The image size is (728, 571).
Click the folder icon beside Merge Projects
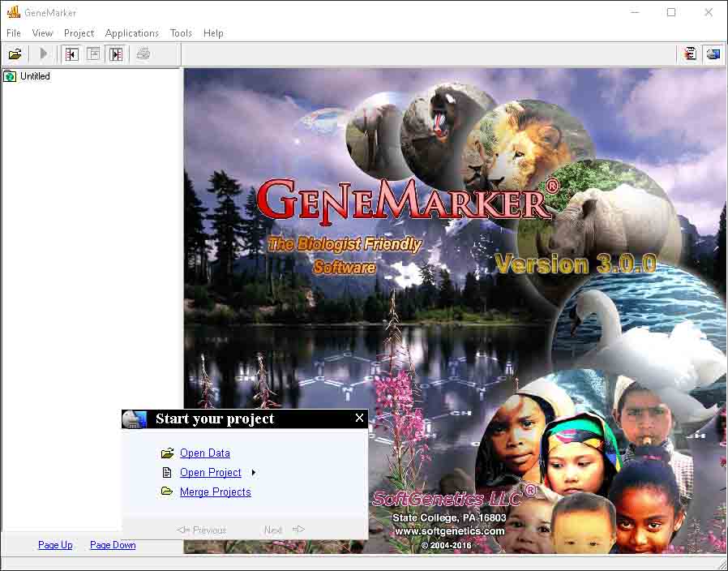tap(167, 491)
